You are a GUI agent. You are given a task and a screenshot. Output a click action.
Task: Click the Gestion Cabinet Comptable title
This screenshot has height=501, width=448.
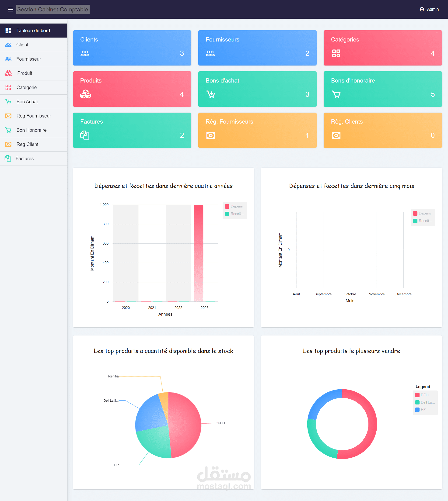[x=52, y=9]
